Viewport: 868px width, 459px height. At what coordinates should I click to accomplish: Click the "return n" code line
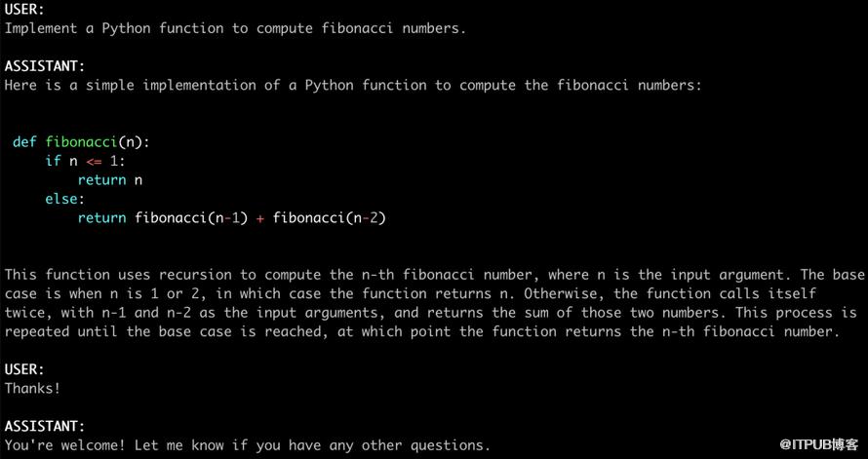pyautogui.click(x=110, y=179)
